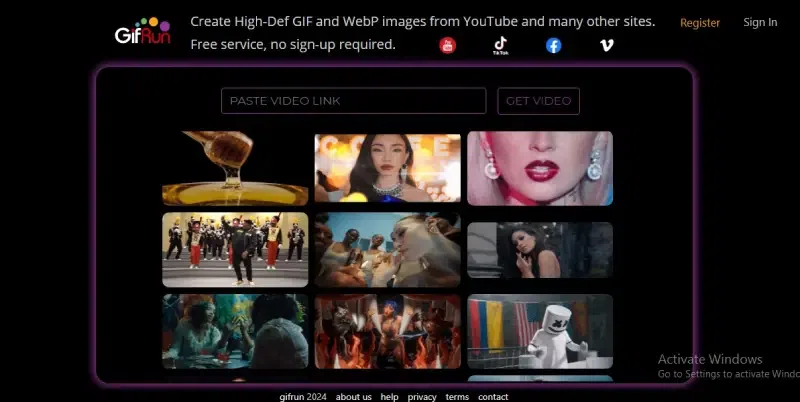
Task: Open the Sign In link
Action: 760,22
